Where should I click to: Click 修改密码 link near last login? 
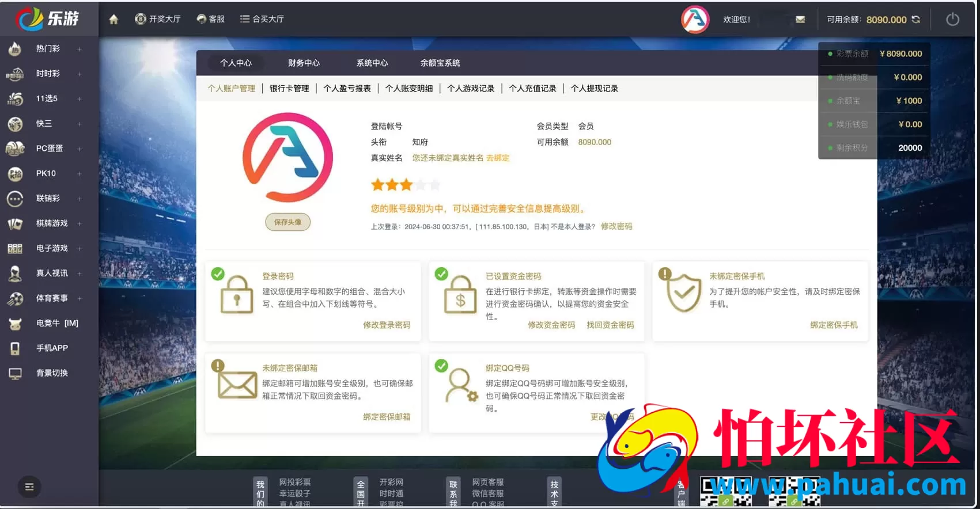616,226
